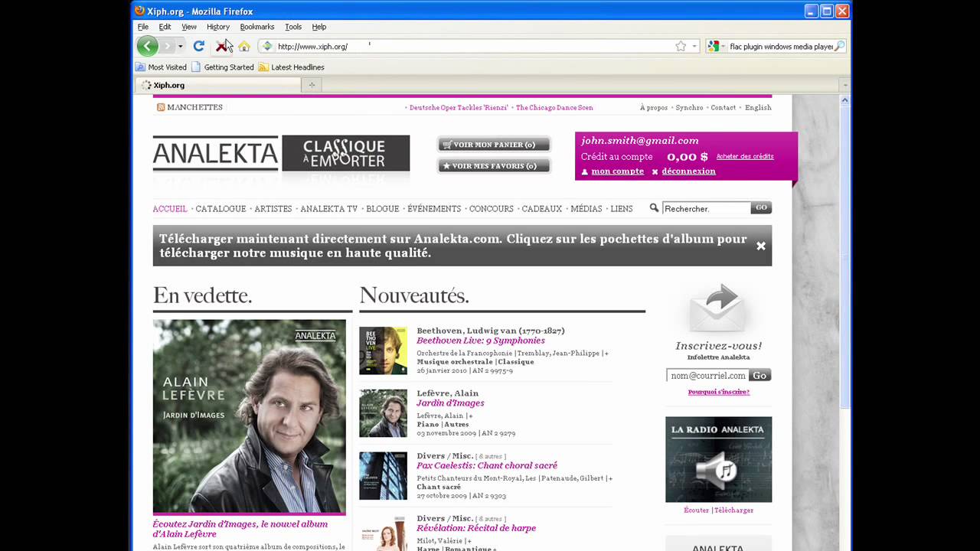
Task: Open the File menu
Action: tap(143, 27)
